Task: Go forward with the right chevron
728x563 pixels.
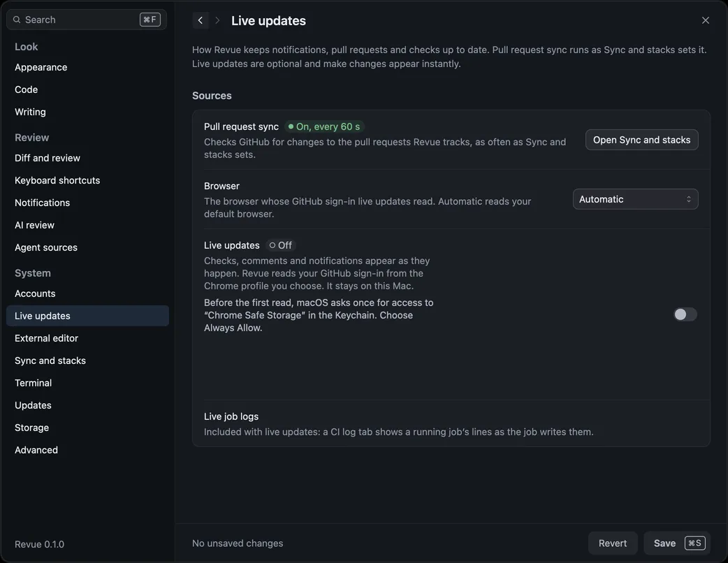Action: coord(217,20)
